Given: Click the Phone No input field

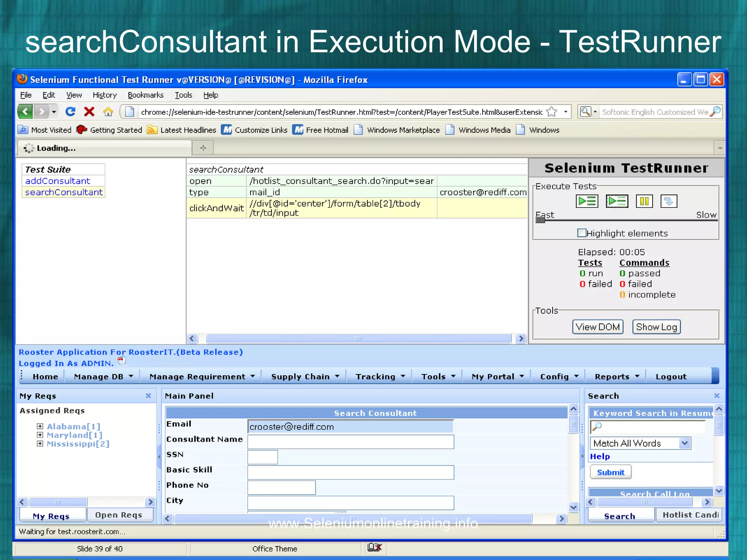Looking at the screenshot, I should coord(282,487).
